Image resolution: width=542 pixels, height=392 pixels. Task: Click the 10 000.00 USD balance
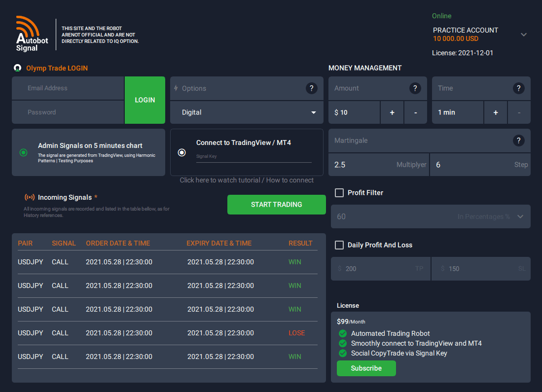click(456, 39)
